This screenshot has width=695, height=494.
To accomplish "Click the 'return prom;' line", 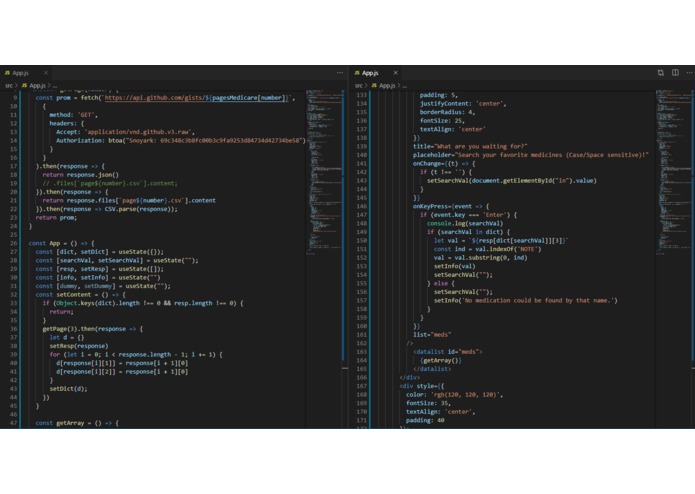I will pos(56,218).
